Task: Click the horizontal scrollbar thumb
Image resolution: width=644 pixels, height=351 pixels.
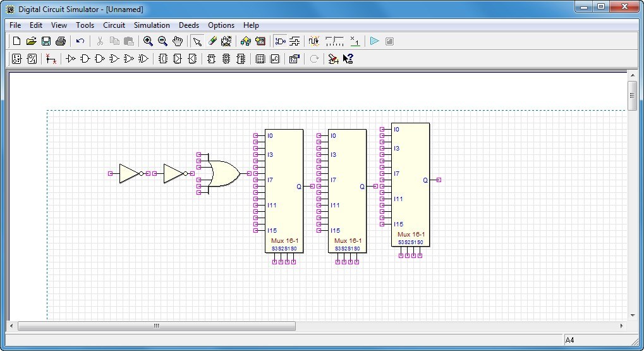Action: 157,326
